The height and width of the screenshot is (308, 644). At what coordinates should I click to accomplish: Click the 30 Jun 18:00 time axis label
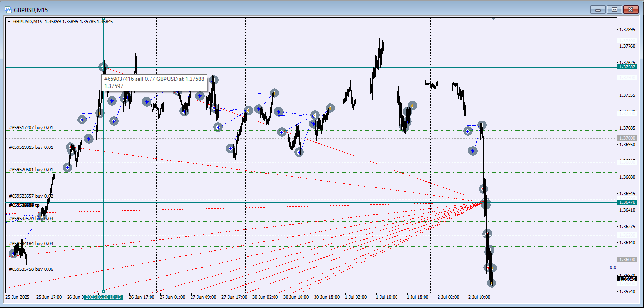click(x=327, y=297)
